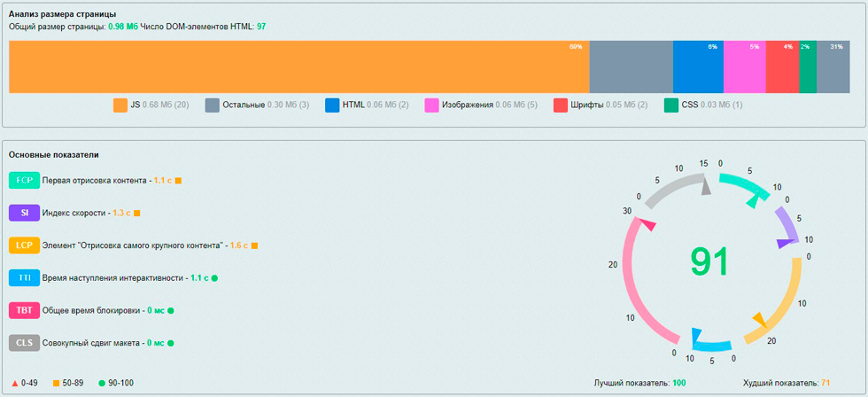This screenshot has width=868, height=397.
Task: Click the CLS metric badge
Action: pyautogui.click(x=24, y=342)
